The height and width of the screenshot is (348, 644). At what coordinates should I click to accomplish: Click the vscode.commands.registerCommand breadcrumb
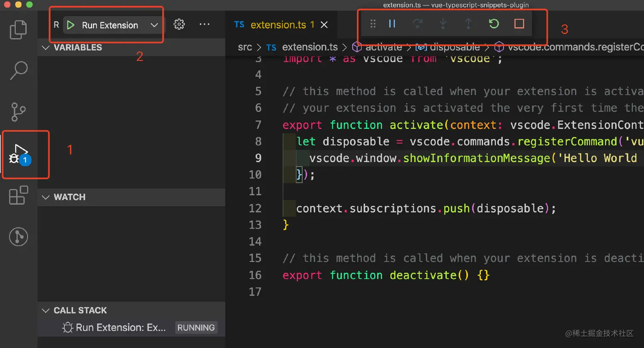[575, 47]
